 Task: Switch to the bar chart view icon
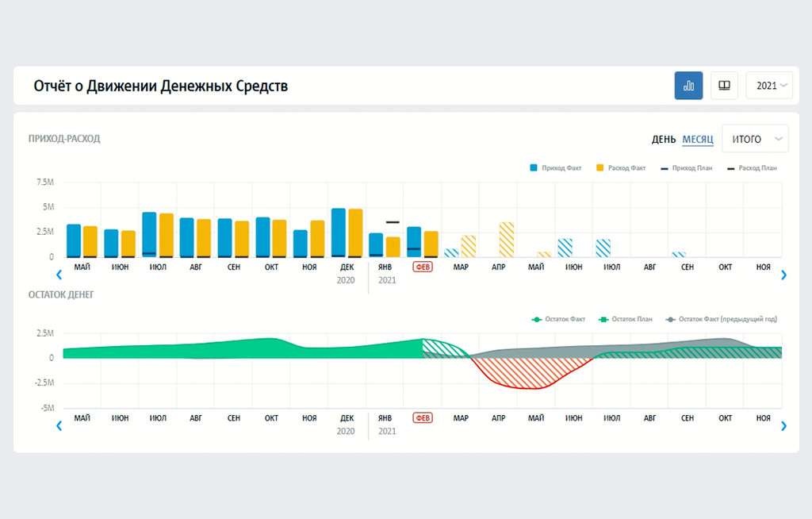click(x=688, y=86)
